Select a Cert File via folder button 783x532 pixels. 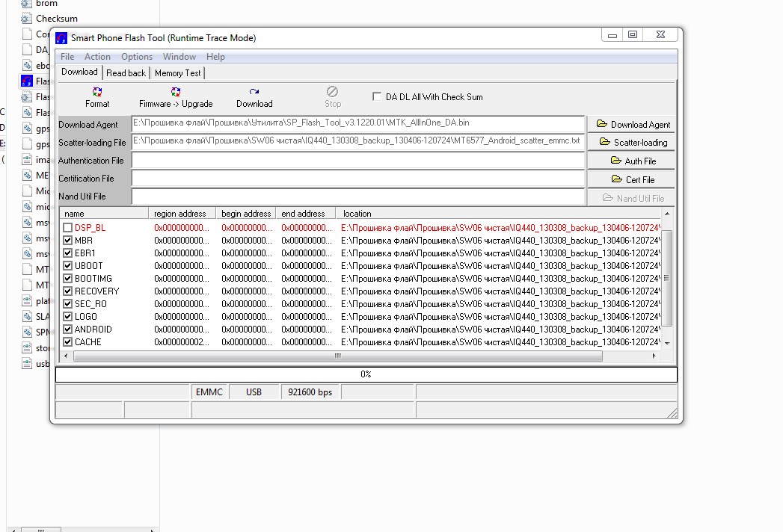click(x=632, y=179)
